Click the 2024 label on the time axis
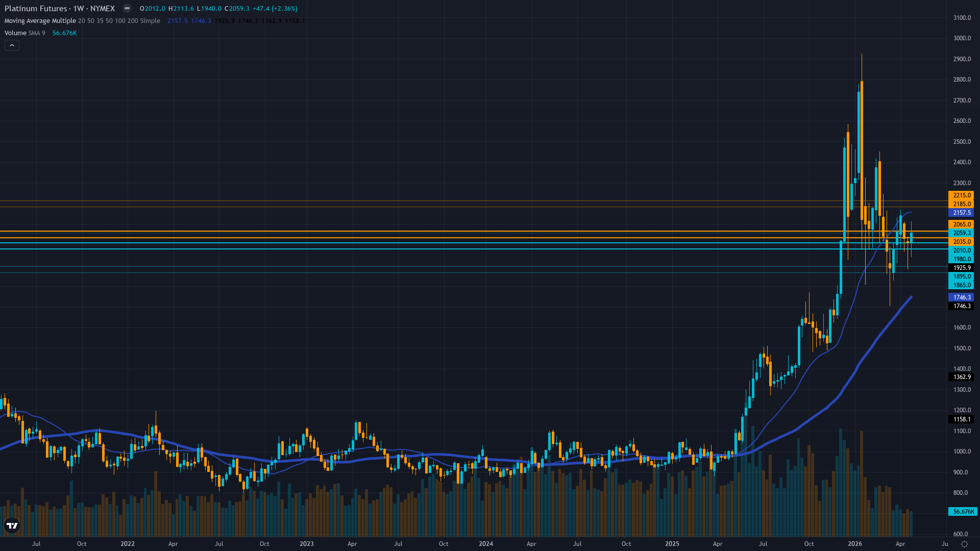The width and height of the screenshot is (980, 551). [486, 544]
